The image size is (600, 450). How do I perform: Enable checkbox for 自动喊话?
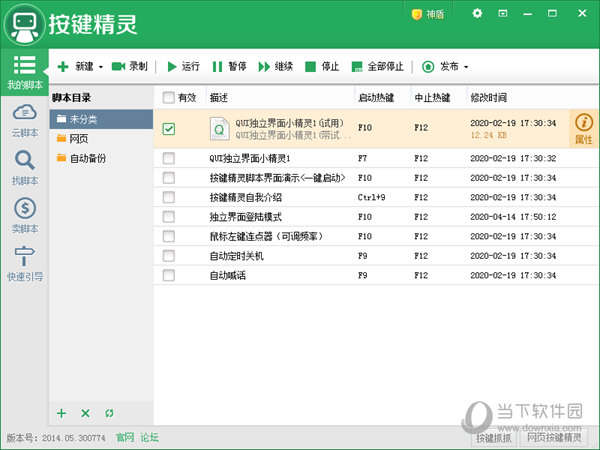[169, 275]
